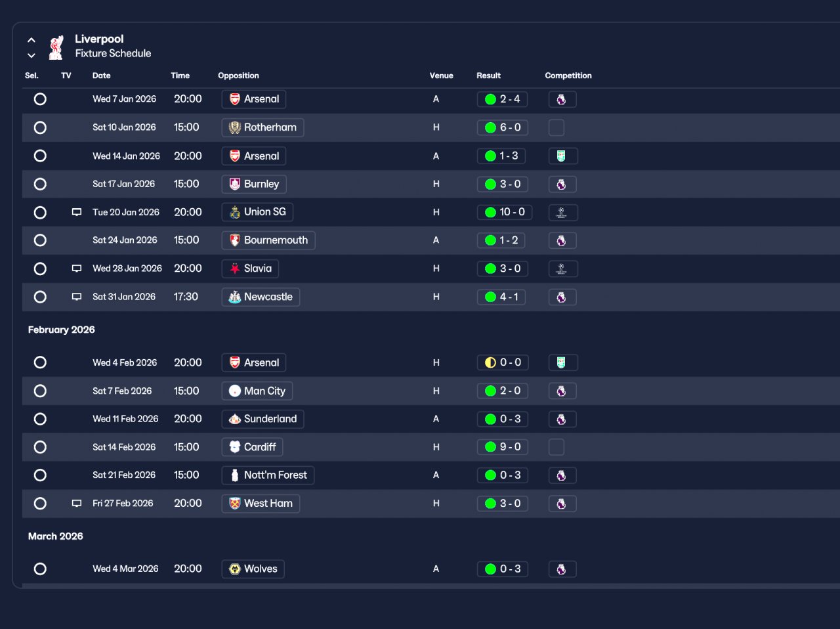Expand panel using the down chevron
840x629 pixels.
[x=31, y=56]
